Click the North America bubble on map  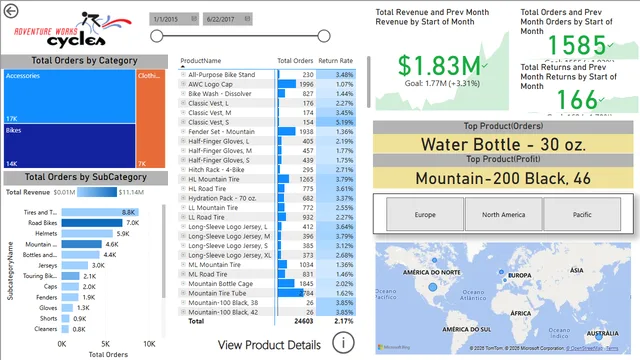(433, 287)
